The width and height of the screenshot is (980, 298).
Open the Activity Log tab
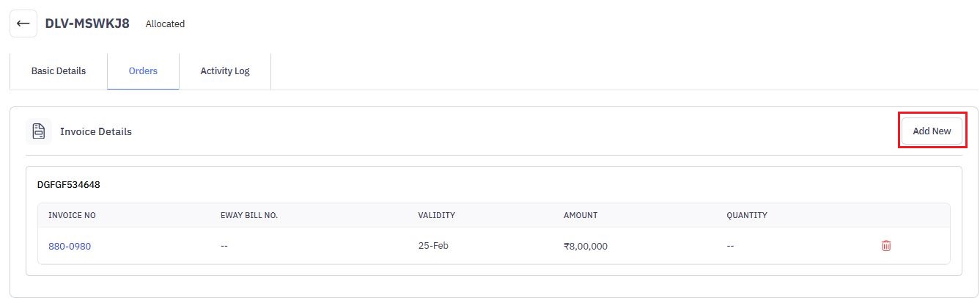225,71
